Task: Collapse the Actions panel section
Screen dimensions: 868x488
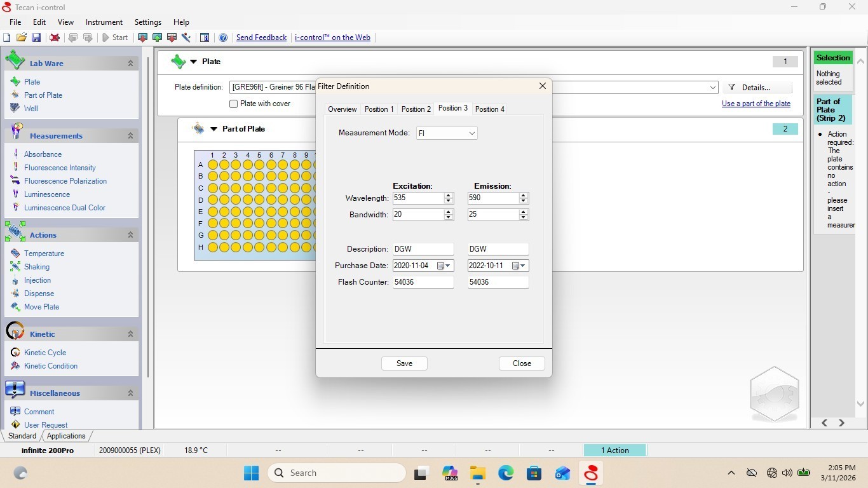Action: tap(130, 235)
